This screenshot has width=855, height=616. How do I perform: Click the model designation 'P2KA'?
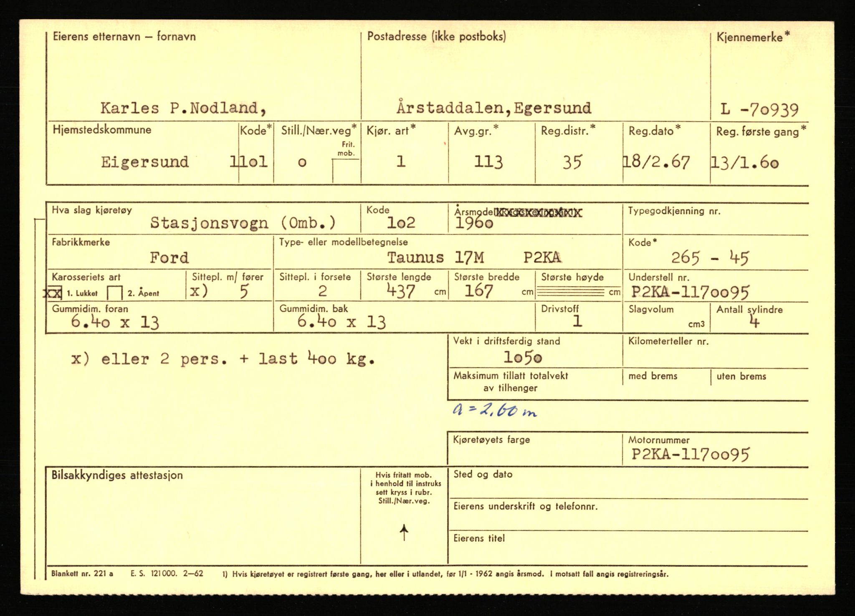coord(542,258)
